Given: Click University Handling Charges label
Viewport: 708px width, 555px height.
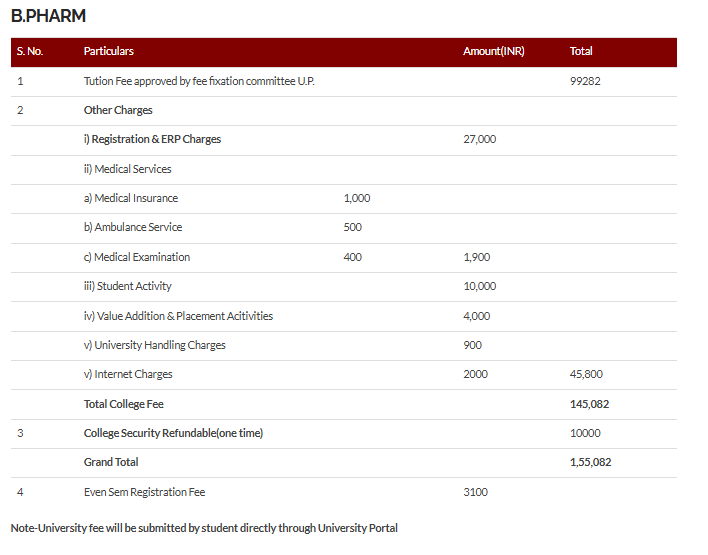Looking at the screenshot, I should click(154, 345).
